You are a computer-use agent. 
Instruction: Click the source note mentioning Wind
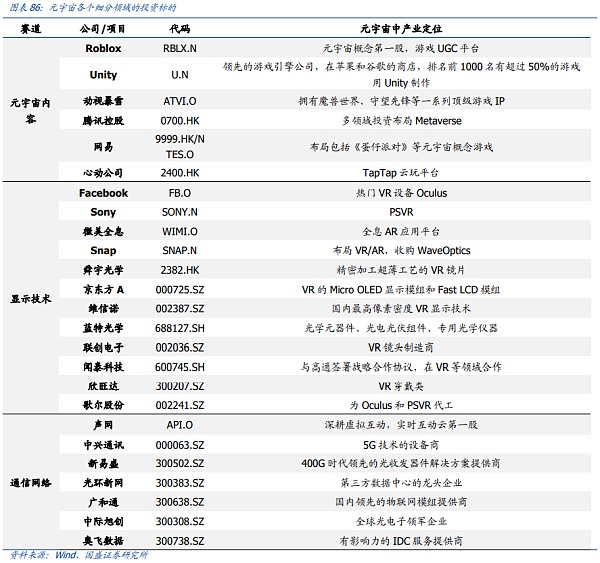point(79,555)
